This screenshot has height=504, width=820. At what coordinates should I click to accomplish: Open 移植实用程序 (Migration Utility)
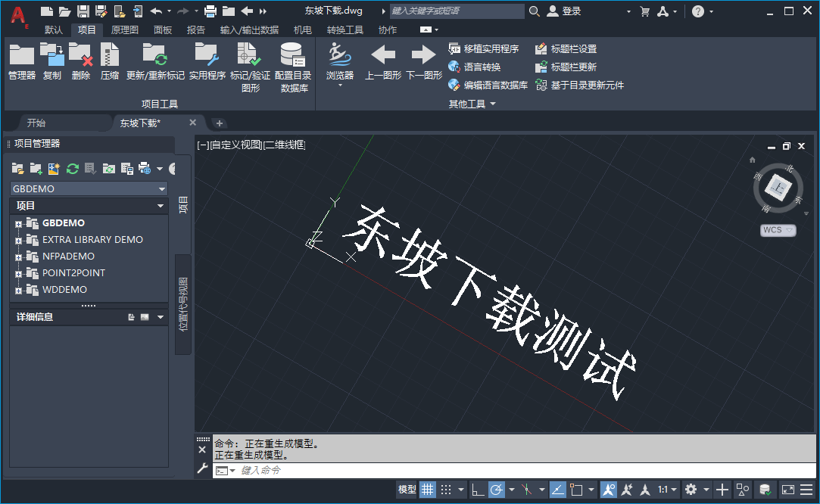point(488,47)
